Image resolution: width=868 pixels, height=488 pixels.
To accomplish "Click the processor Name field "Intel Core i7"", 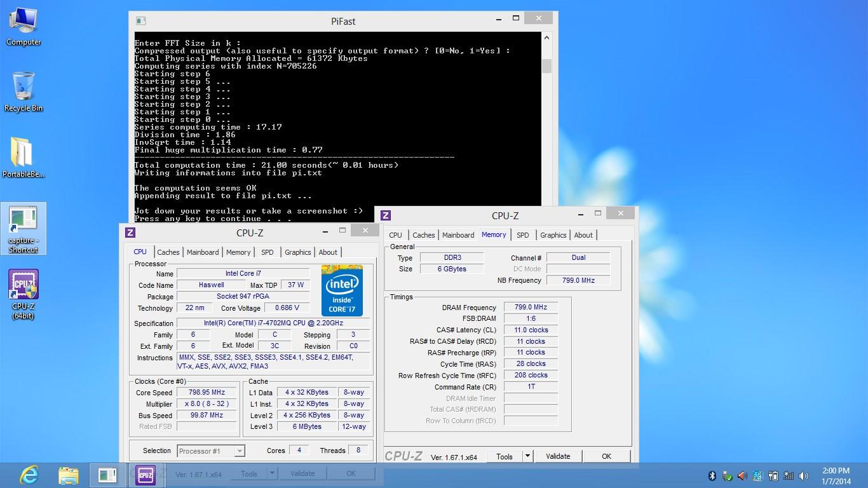I will 243,274.
